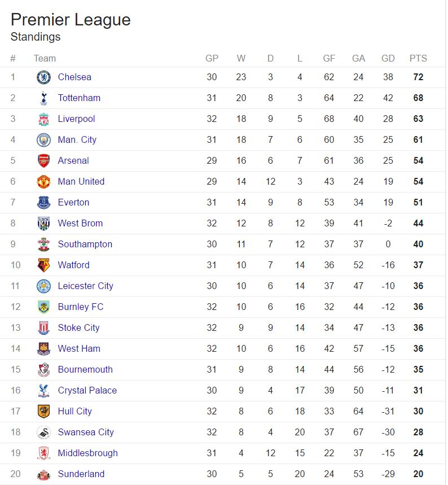Click the PTS column header

coord(418,59)
